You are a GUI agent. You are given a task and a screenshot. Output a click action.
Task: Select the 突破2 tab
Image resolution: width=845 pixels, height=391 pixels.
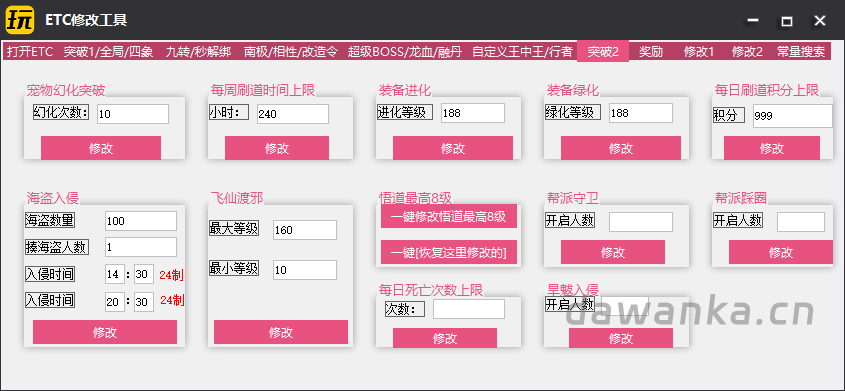[603, 52]
